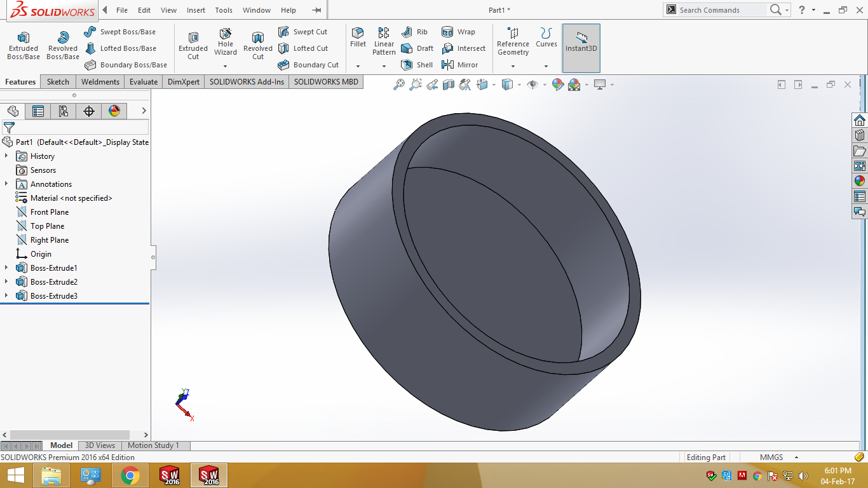Viewport: 868px width, 488px height.
Task: Open the Fillet dropdown arrow
Action: 358,66
